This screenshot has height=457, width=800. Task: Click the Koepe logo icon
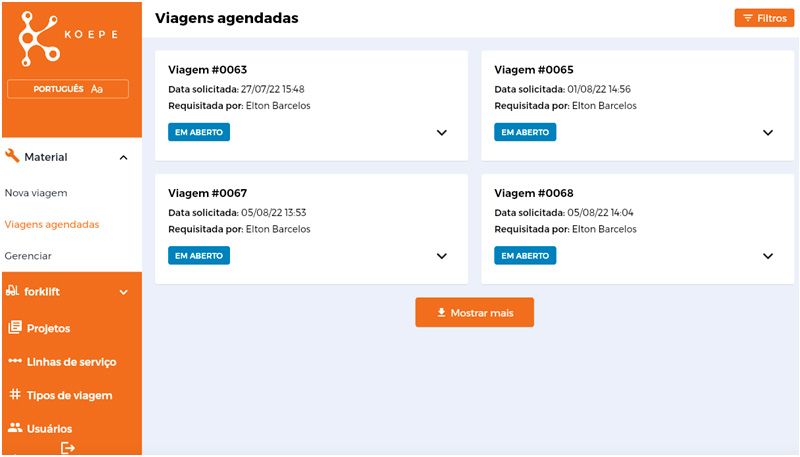point(39,39)
